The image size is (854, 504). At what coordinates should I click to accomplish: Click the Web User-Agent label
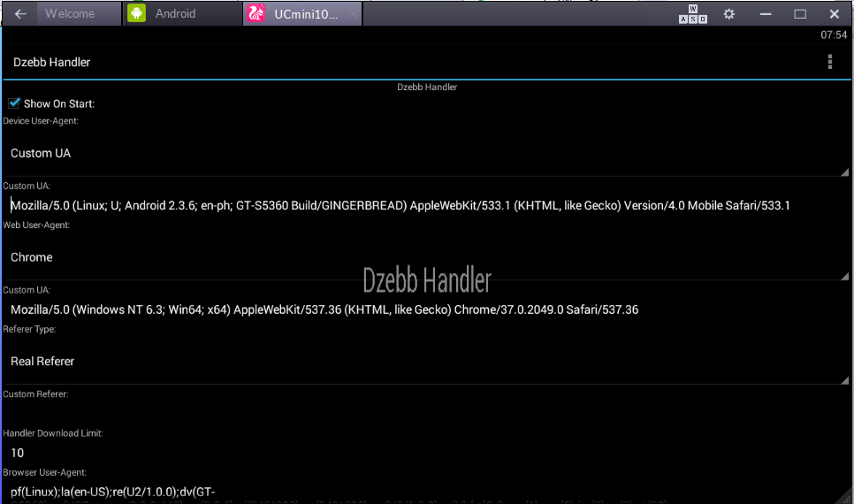[x=36, y=225]
